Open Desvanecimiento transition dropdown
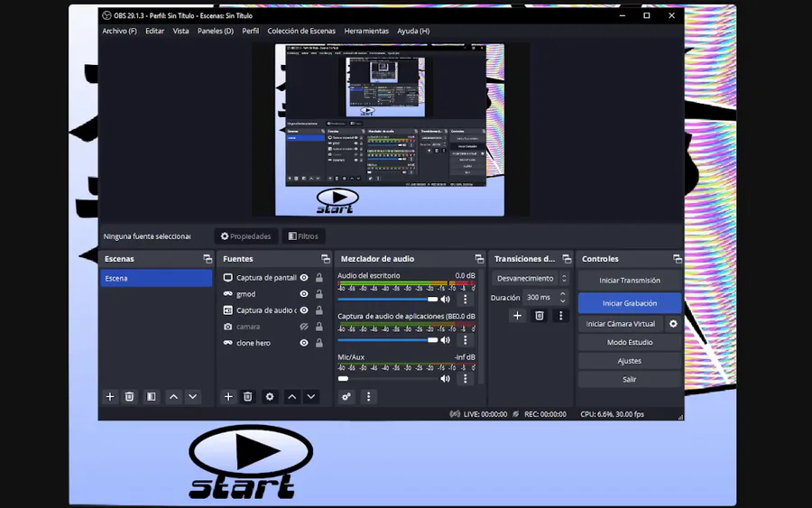812x508 pixels. click(x=531, y=278)
